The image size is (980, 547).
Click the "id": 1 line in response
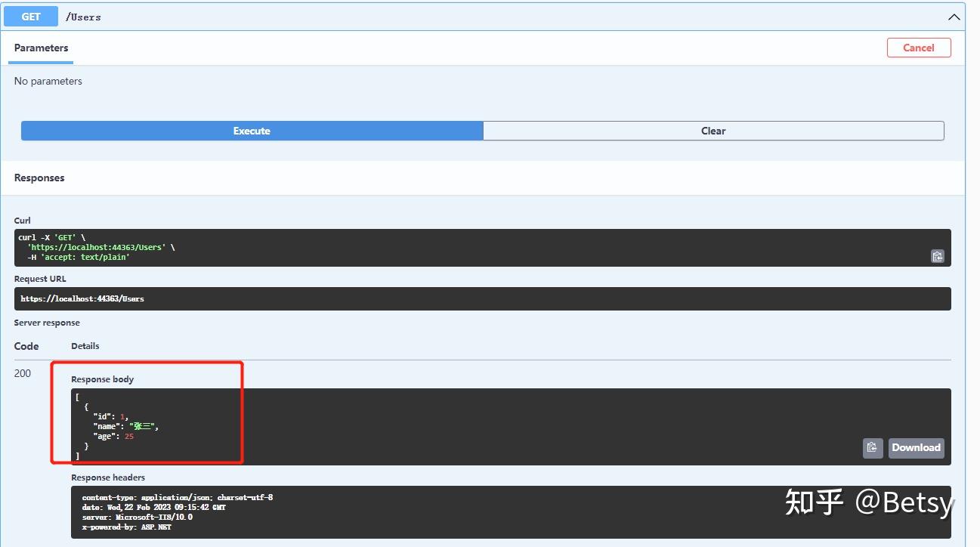coord(111,416)
